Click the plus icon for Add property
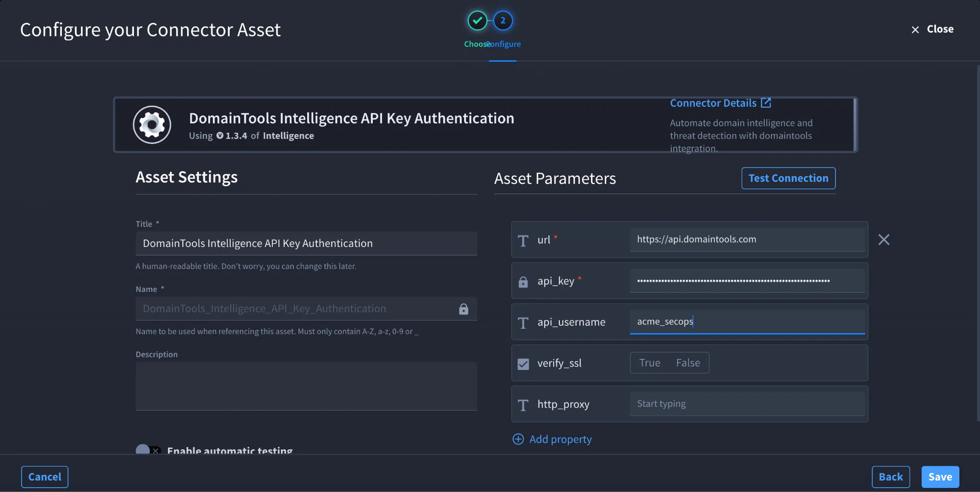This screenshot has height=492, width=980. click(518, 439)
